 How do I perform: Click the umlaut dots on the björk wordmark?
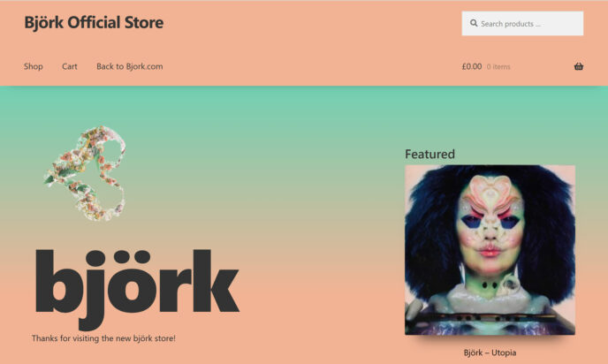click(x=132, y=256)
